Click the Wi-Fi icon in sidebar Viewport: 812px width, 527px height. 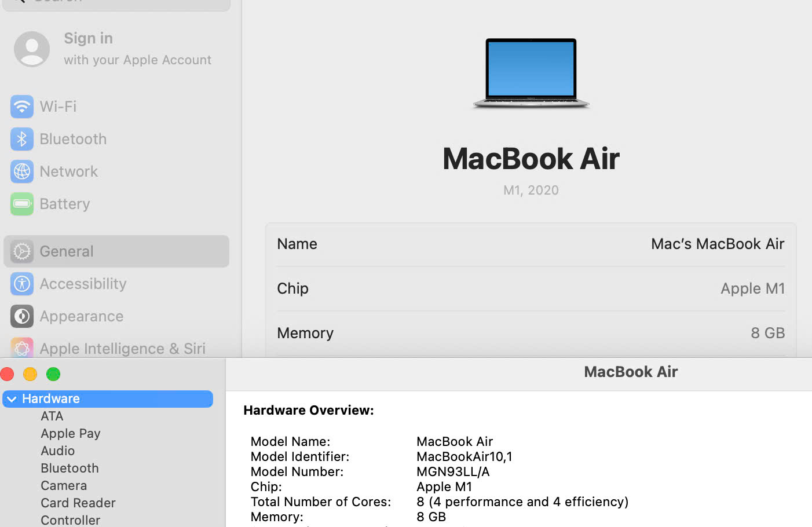[21, 107]
